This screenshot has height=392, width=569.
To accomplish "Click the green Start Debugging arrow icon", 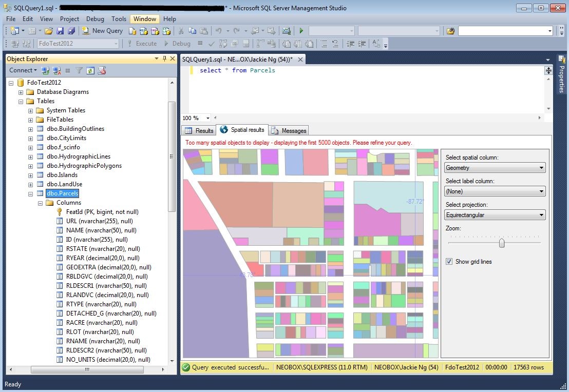I will (301, 31).
